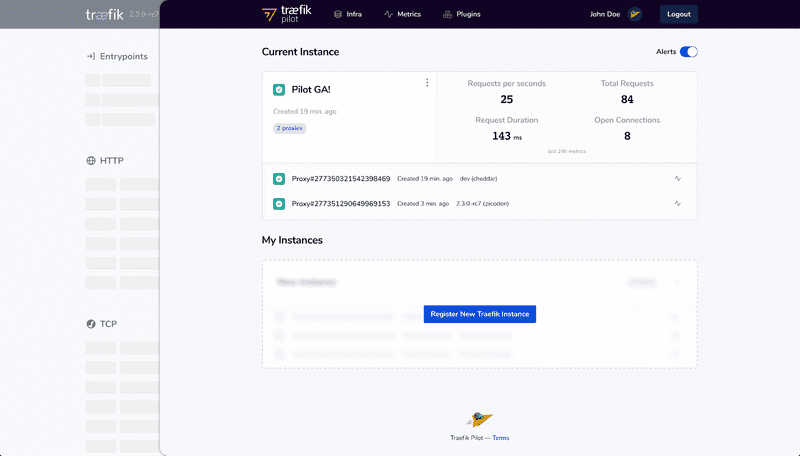Open the Terms link in footer

[501, 438]
